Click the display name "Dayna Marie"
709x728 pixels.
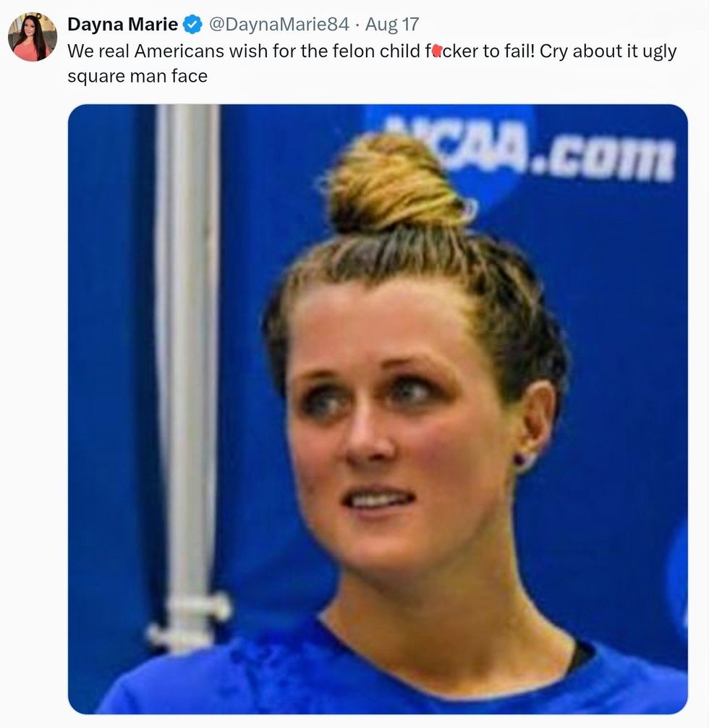pos(122,25)
